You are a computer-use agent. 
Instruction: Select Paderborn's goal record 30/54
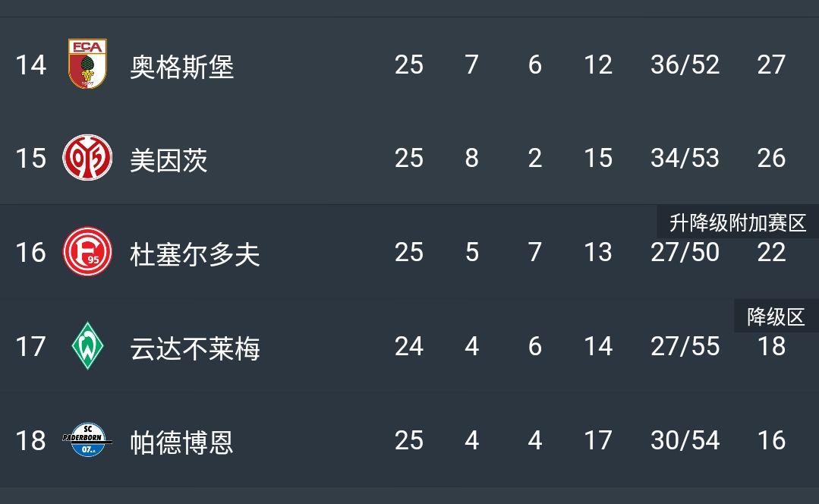[x=684, y=440]
